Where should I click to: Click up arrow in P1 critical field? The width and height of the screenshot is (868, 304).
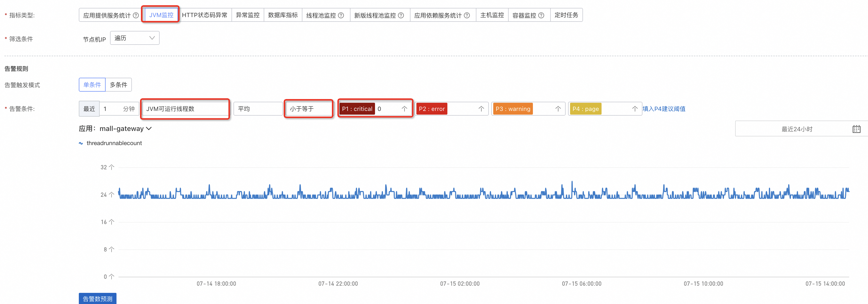[404, 109]
